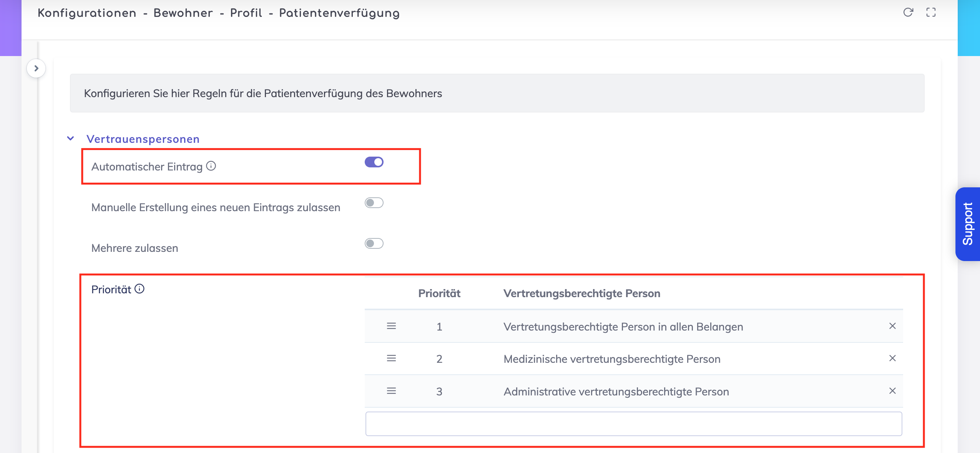980x453 pixels.
Task: Collapse the Vertrauenspersonen section chevron
Action: coord(71,139)
